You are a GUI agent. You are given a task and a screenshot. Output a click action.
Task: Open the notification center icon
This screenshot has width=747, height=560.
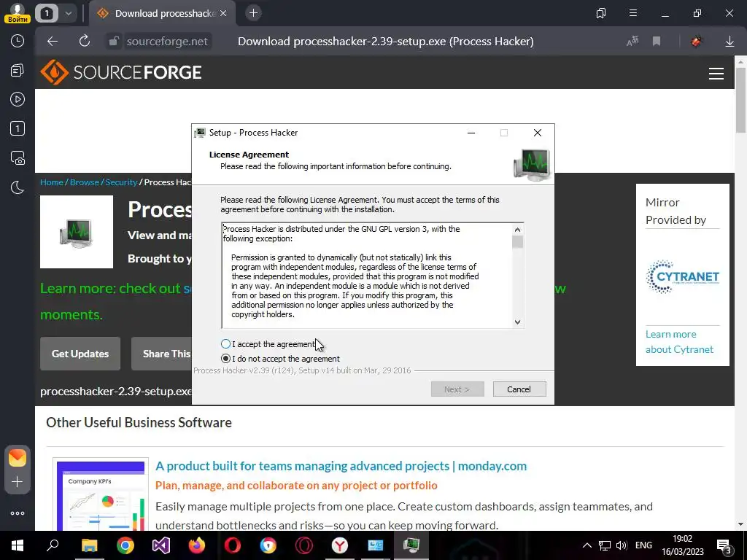click(x=724, y=546)
